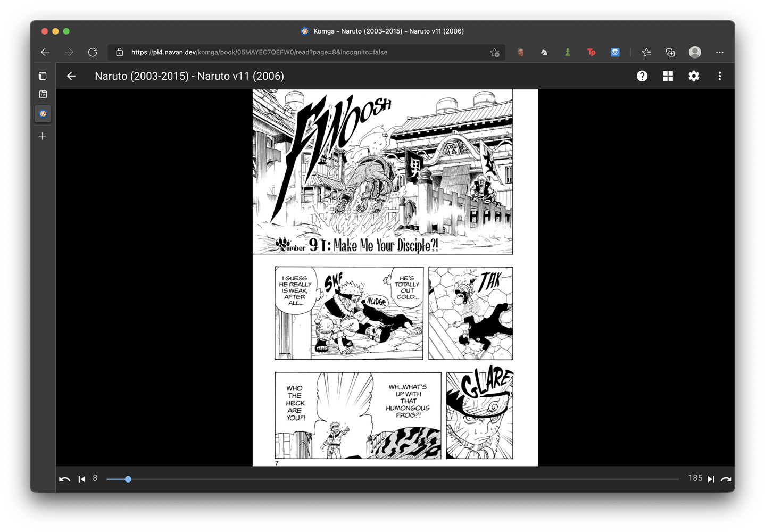
Task: Open the browser settings three-dot menu
Action: (x=719, y=52)
